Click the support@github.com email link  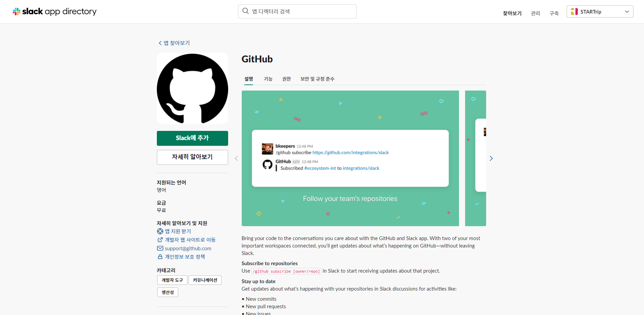coord(188,249)
